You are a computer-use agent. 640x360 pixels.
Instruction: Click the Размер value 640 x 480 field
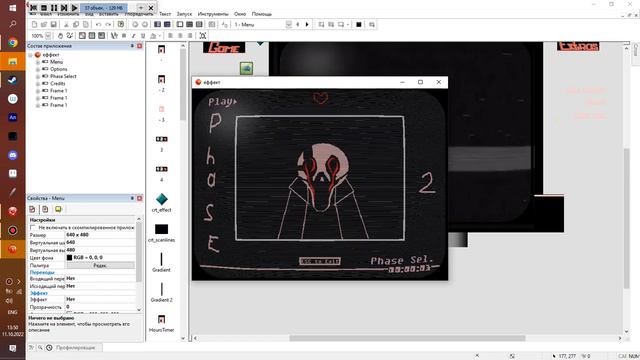(x=100, y=235)
